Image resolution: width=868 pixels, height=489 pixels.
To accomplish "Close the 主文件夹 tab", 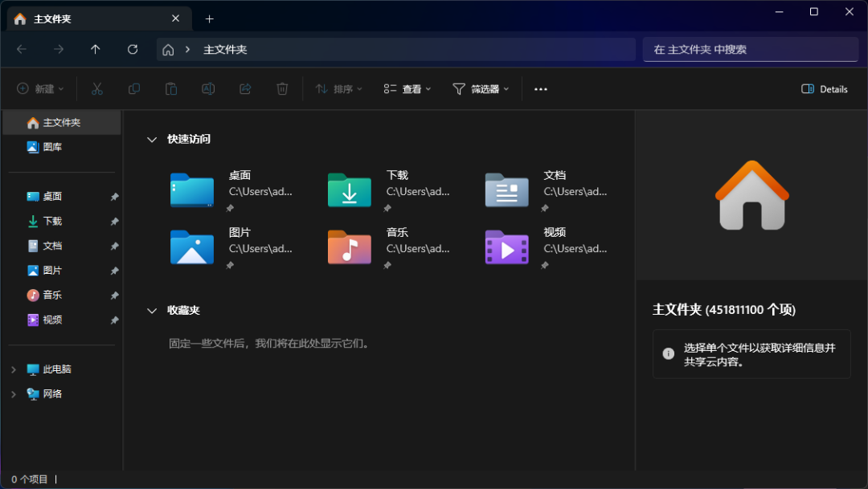I will [175, 18].
